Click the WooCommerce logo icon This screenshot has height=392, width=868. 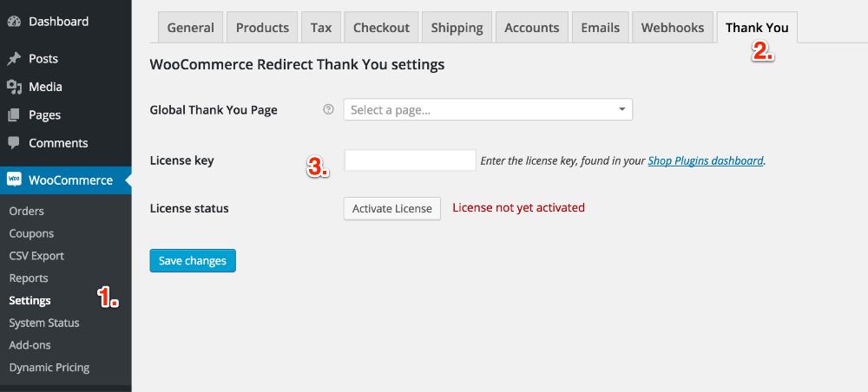click(14, 180)
